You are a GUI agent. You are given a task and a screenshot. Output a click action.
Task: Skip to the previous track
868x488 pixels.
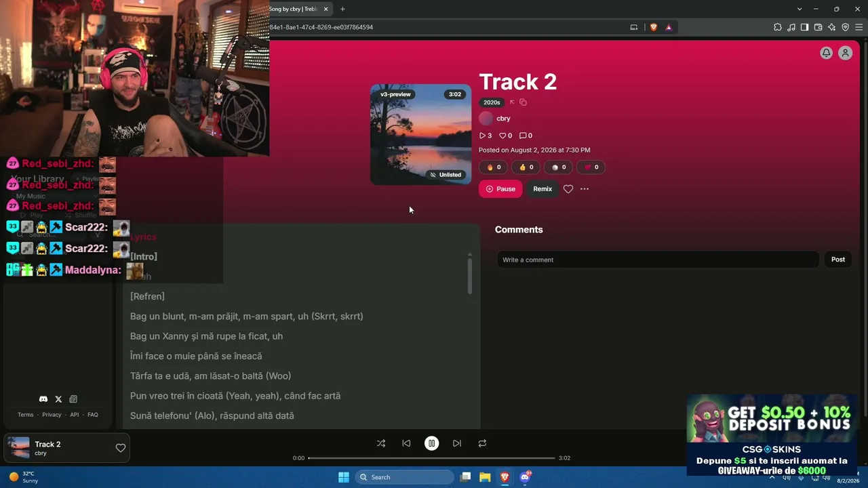point(406,443)
